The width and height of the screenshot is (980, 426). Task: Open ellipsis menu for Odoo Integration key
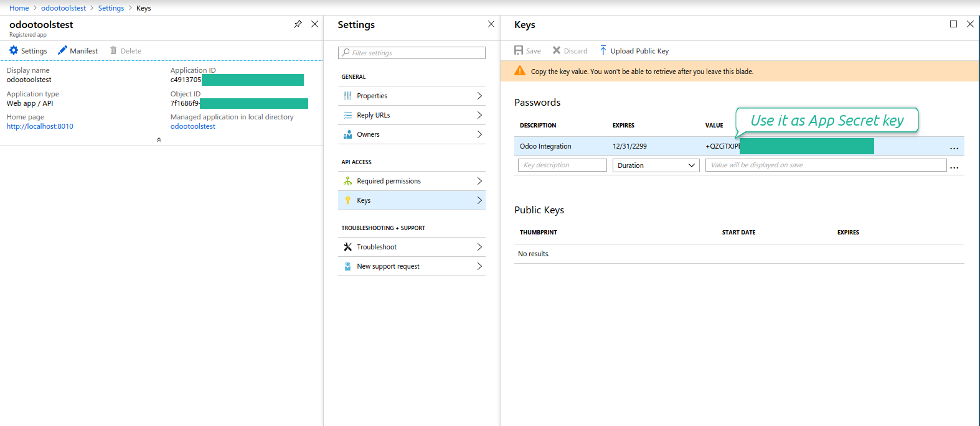pyautogui.click(x=954, y=148)
